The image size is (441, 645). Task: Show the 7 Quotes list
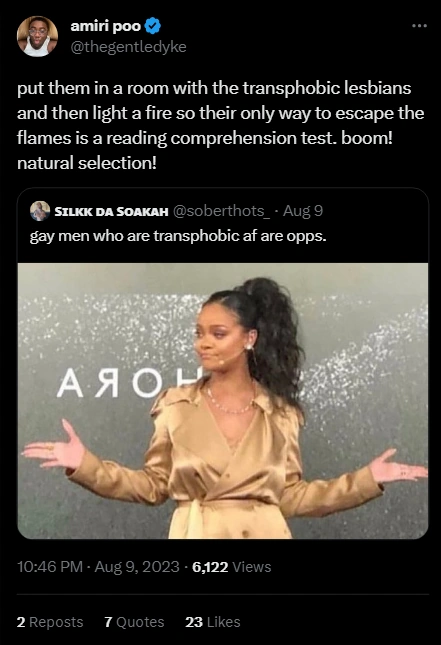[x=134, y=622]
